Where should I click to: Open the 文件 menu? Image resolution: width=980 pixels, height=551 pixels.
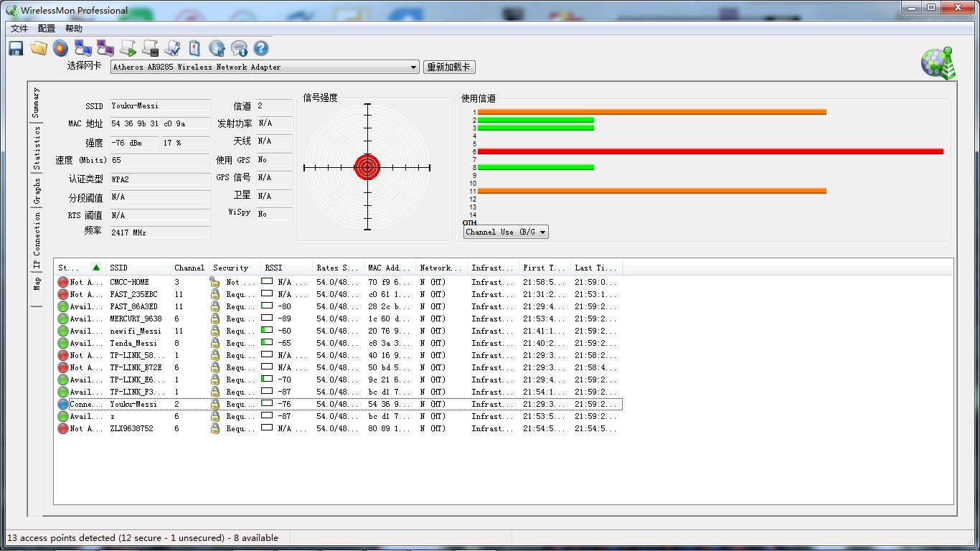coord(19,29)
